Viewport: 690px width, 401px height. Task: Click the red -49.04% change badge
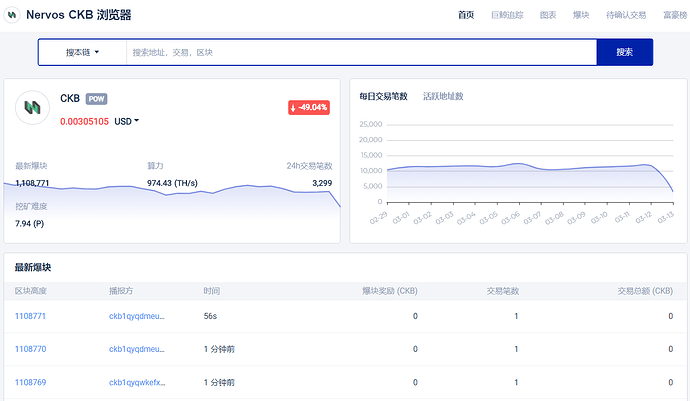[x=309, y=107]
